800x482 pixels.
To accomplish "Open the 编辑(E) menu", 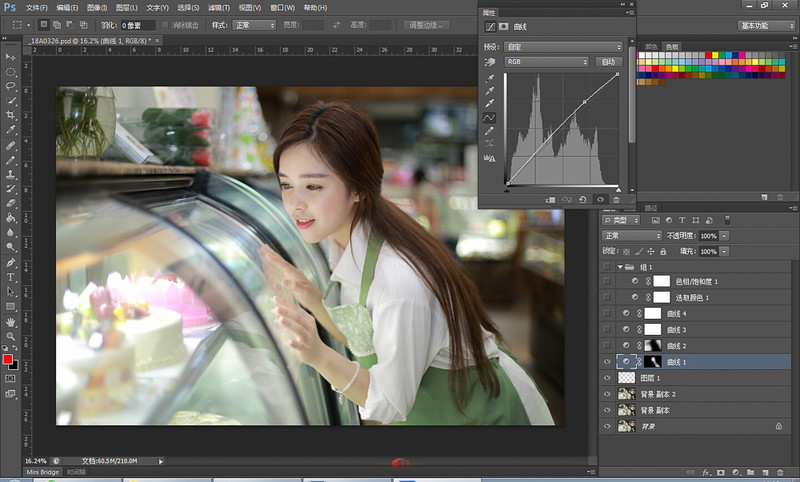I will (67, 8).
